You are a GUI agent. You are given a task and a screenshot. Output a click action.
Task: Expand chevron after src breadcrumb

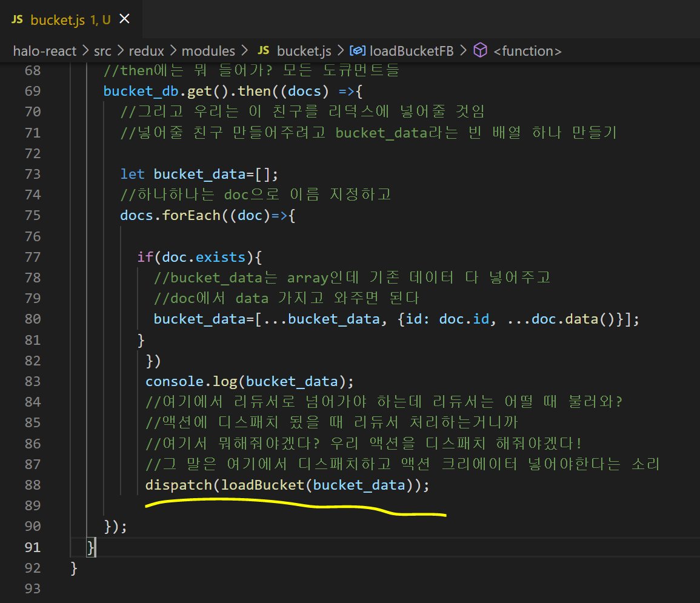pyautogui.click(x=120, y=50)
